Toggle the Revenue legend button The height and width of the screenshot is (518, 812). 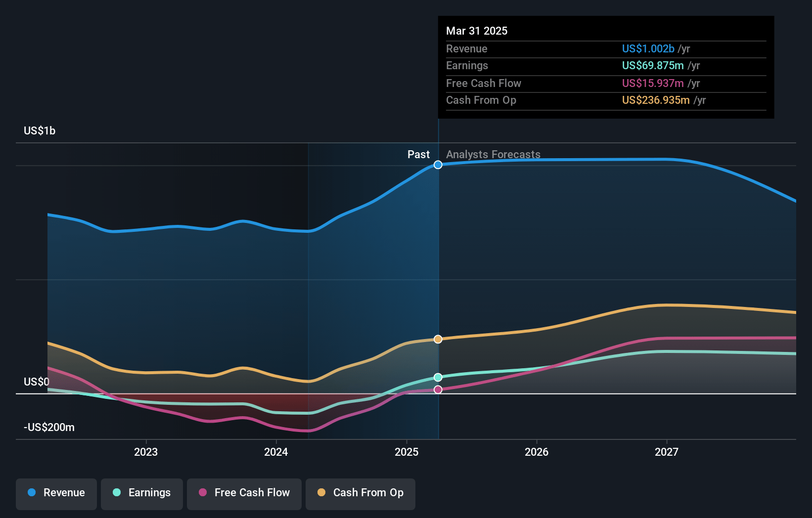[x=56, y=494]
